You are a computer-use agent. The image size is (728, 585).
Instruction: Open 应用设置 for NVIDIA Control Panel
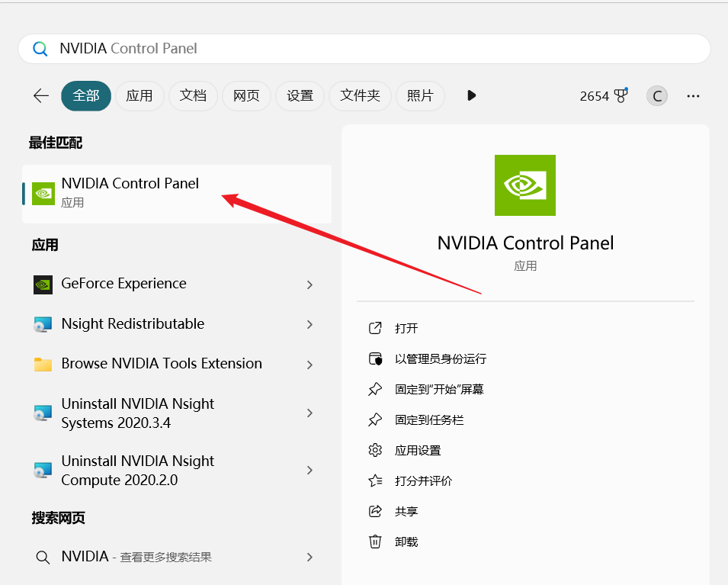click(418, 450)
